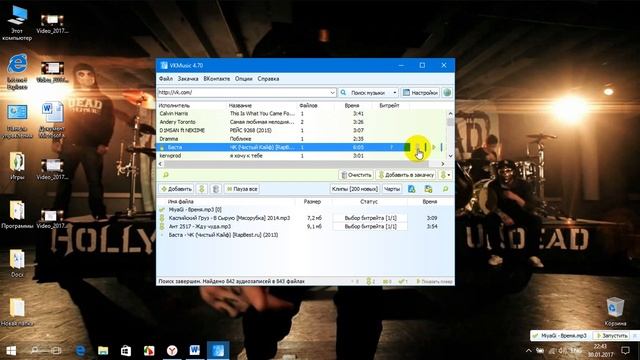Sort downloads by Статус column
Image resolution: width=640 pixels, height=360 pixels.
369,202
